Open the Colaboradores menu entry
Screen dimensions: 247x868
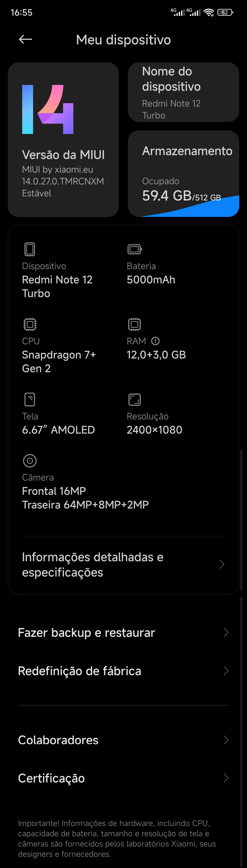click(123, 740)
